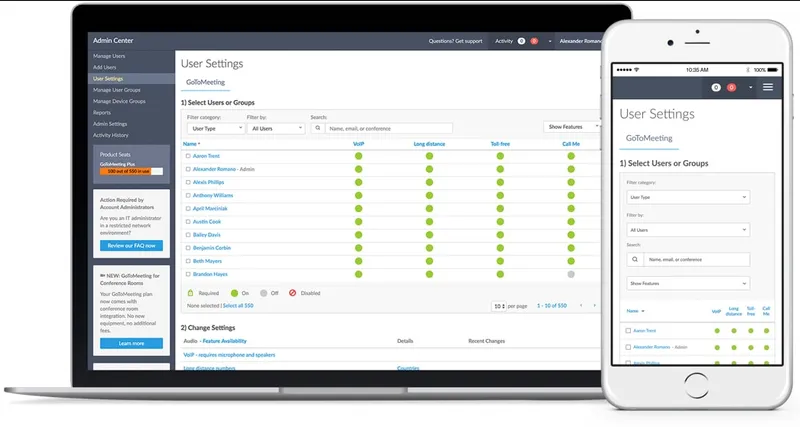Check the Aaron Trent checkbox on laptop
The width and height of the screenshot is (800, 427).
coord(188,156)
